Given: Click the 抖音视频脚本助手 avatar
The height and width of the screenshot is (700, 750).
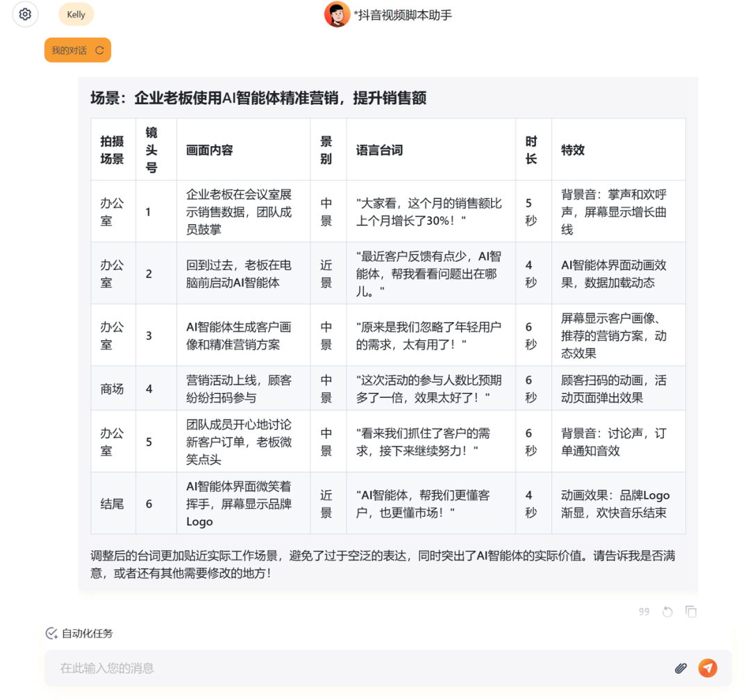Looking at the screenshot, I should 337,14.
